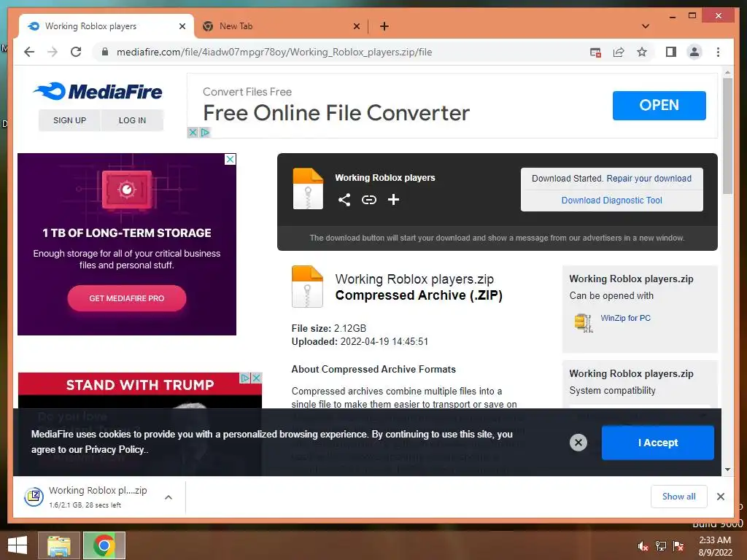This screenshot has height=560, width=747.
Task: Click the vertical scrollbar thumb
Action: click(x=727, y=136)
